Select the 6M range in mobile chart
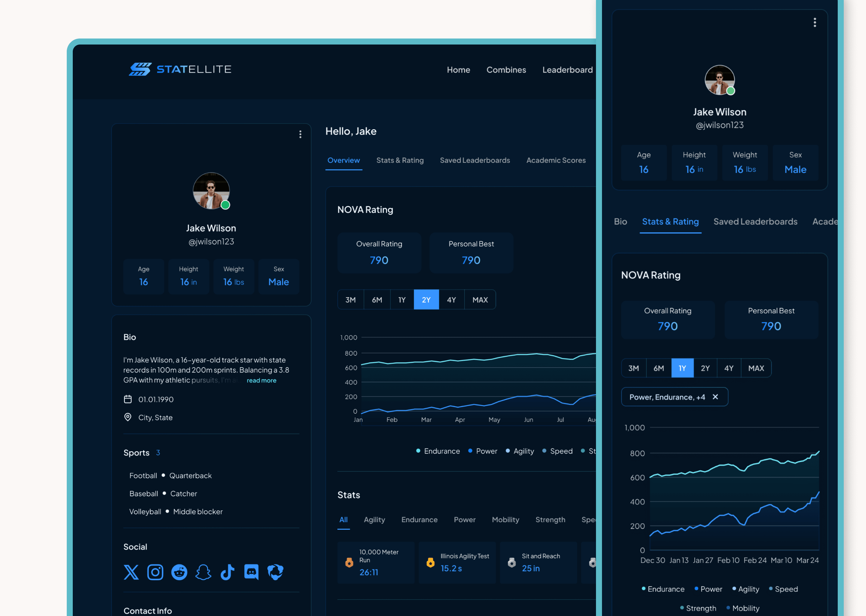 659,368
